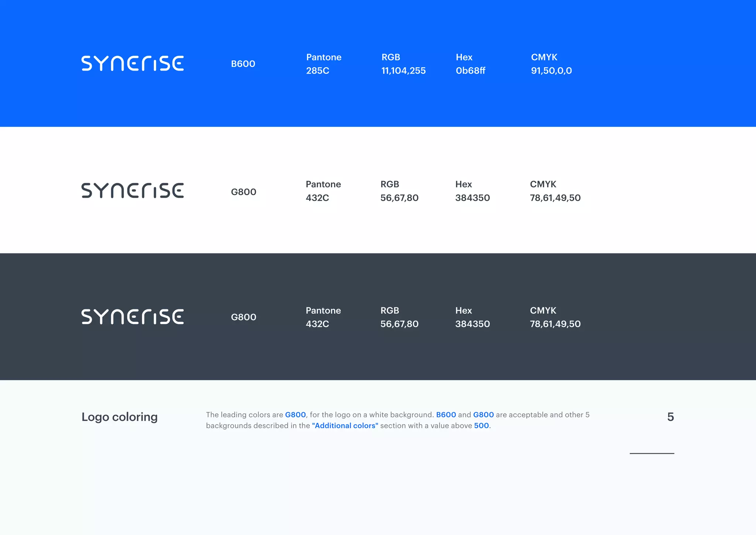
Task: Click the white Synerise logo on blue band
Action: [133, 64]
